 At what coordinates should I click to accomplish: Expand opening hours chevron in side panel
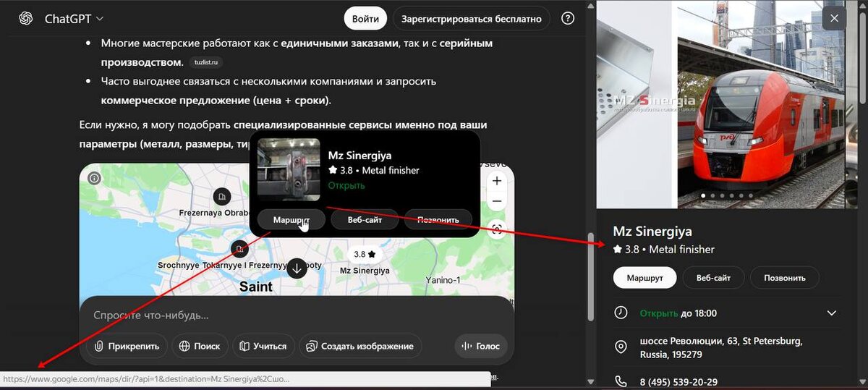[832, 313]
